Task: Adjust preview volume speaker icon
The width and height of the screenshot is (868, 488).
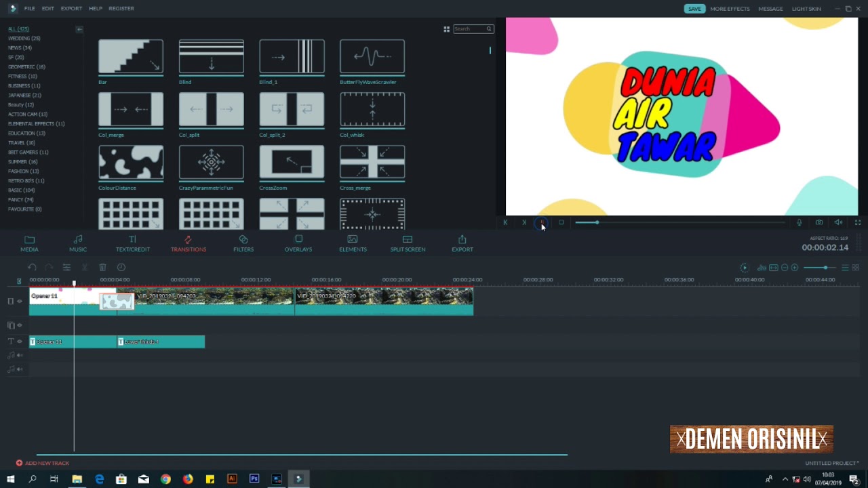Action: (838, 222)
